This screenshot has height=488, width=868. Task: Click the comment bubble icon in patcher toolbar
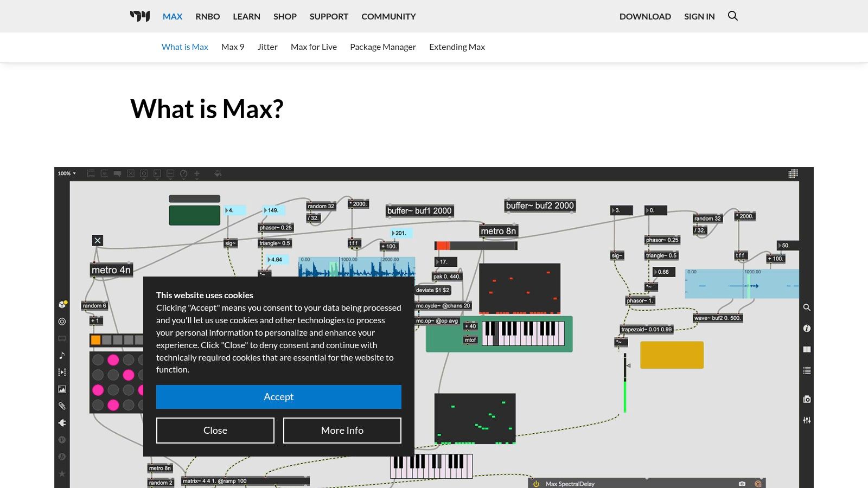117,174
